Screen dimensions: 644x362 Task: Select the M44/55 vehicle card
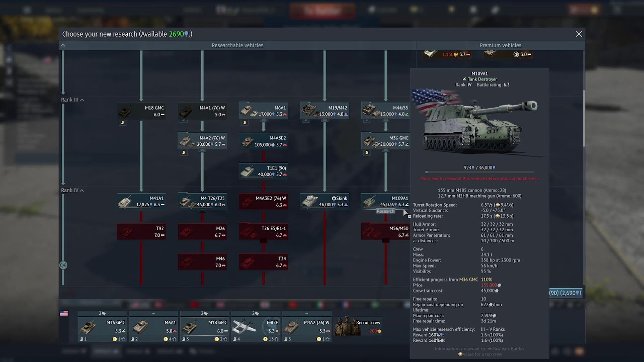tap(385, 111)
